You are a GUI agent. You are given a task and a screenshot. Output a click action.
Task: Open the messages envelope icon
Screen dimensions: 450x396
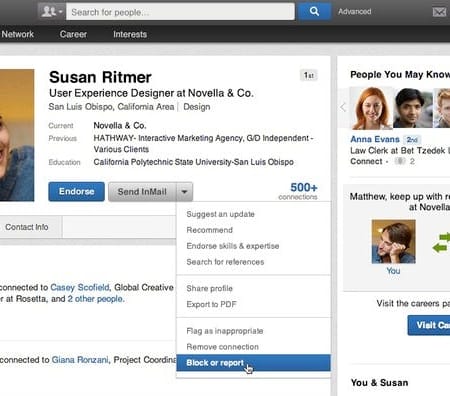439,12
